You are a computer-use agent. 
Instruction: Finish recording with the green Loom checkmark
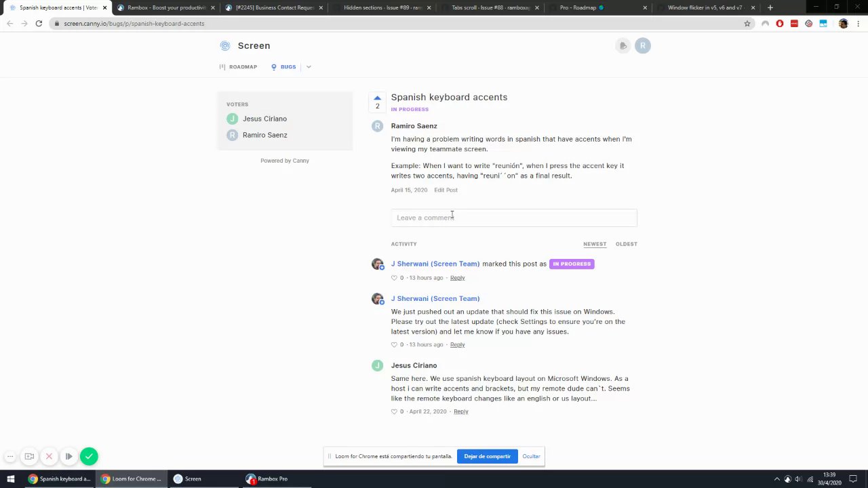(x=89, y=456)
